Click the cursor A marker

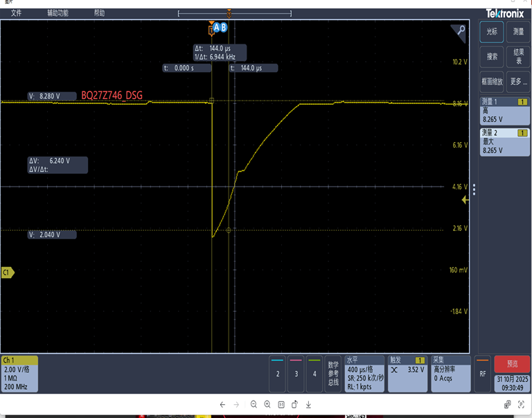tap(216, 28)
